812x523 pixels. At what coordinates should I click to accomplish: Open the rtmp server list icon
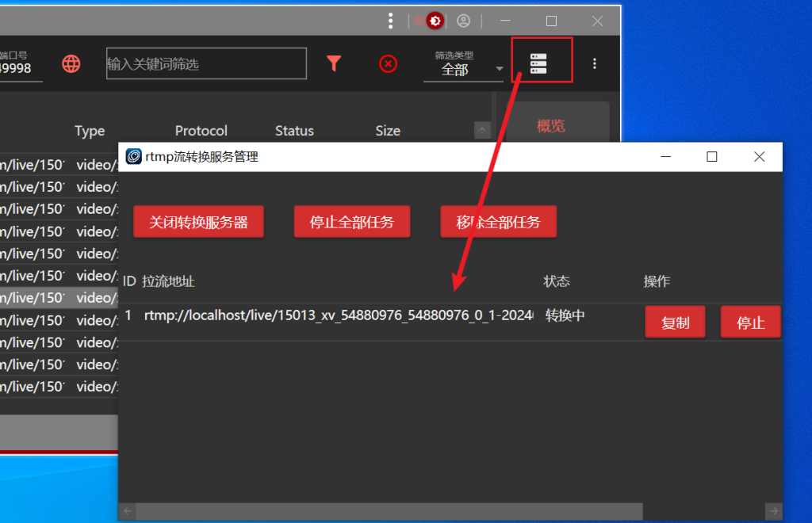[538, 63]
